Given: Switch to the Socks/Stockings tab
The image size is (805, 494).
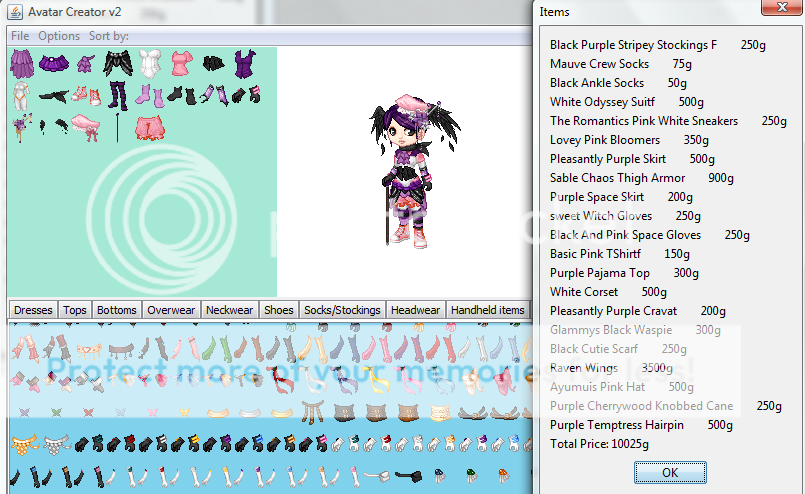Looking at the screenshot, I should (x=342, y=310).
